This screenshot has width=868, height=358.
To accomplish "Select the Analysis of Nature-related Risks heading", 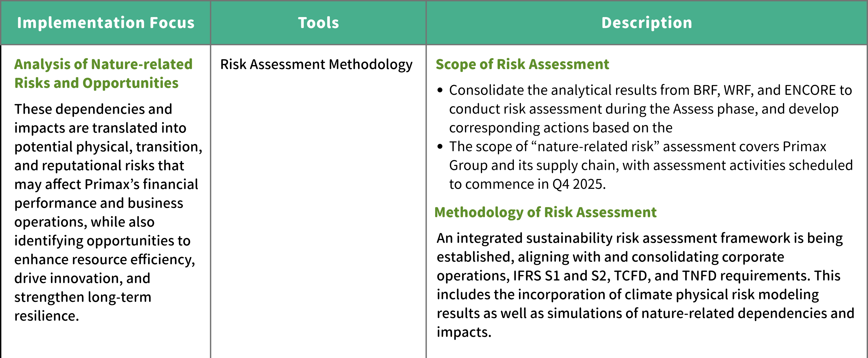I will point(103,73).
